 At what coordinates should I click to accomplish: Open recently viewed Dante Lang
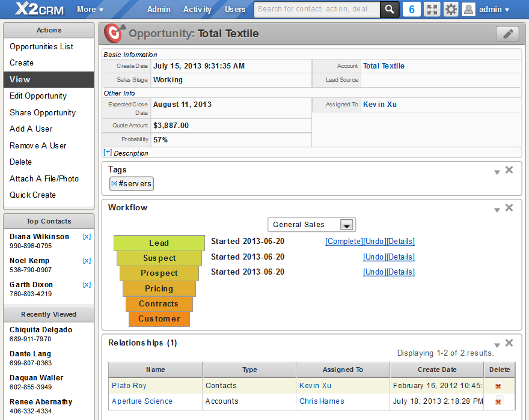click(x=31, y=353)
